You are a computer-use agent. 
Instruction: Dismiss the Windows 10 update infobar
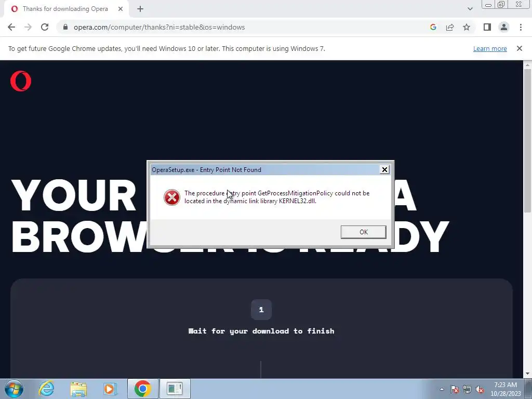click(x=520, y=48)
